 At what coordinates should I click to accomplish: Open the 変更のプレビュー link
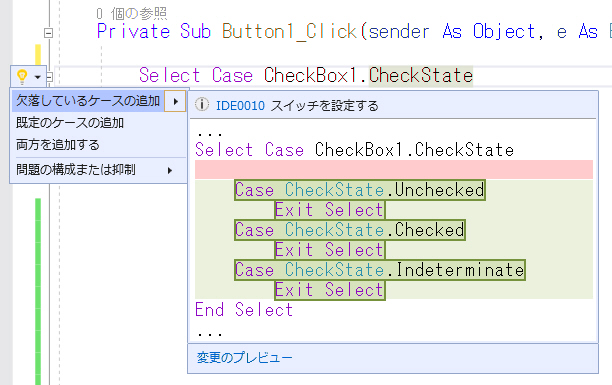[244, 358]
